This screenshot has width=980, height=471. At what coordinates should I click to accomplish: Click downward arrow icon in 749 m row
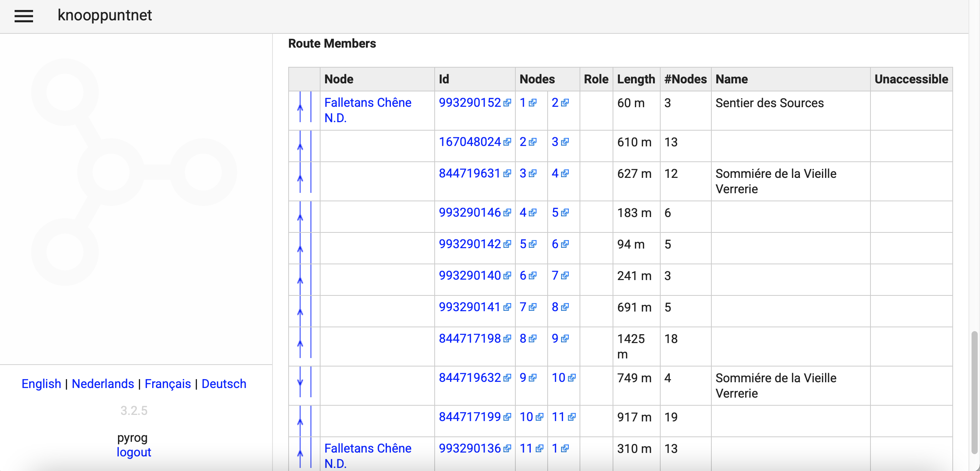coord(300,382)
